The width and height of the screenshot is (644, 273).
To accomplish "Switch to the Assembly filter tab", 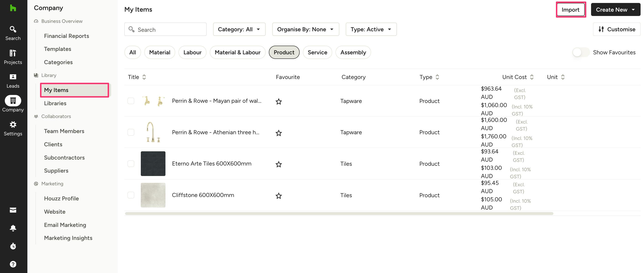I will point(353,52).
